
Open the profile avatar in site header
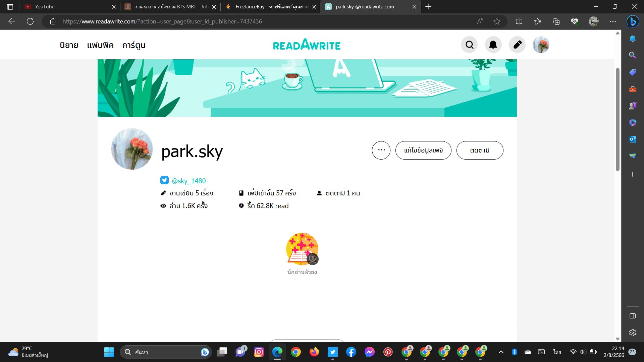pos(541,45)
